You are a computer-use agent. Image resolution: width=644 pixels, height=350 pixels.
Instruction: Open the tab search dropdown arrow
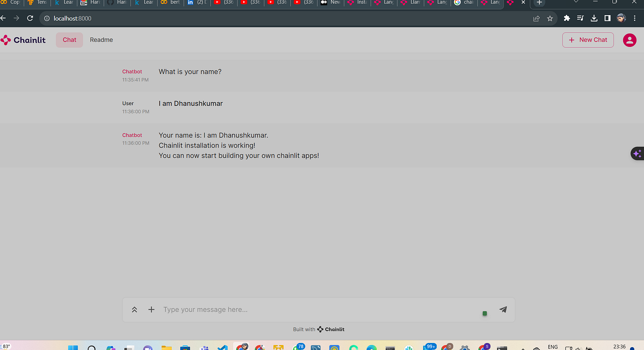point(576,2)
